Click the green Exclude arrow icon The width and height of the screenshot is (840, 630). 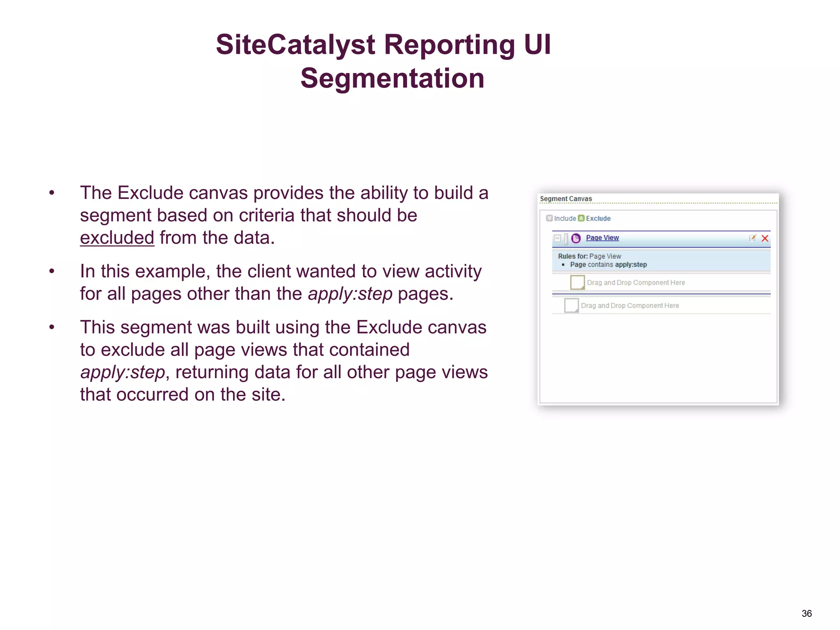pos(581,218)
